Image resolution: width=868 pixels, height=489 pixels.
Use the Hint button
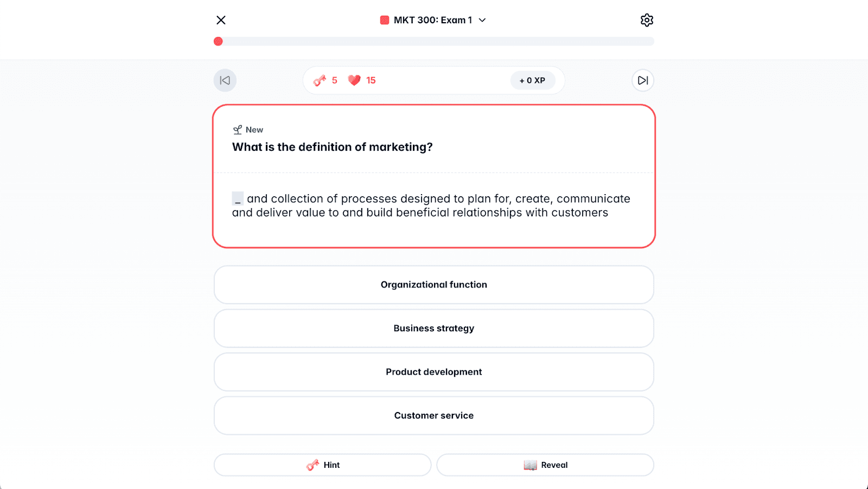click(323, 465)
